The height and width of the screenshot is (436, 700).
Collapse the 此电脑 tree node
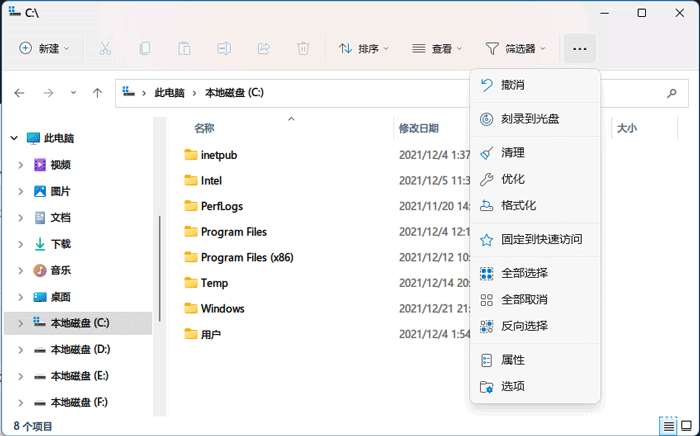14,138
